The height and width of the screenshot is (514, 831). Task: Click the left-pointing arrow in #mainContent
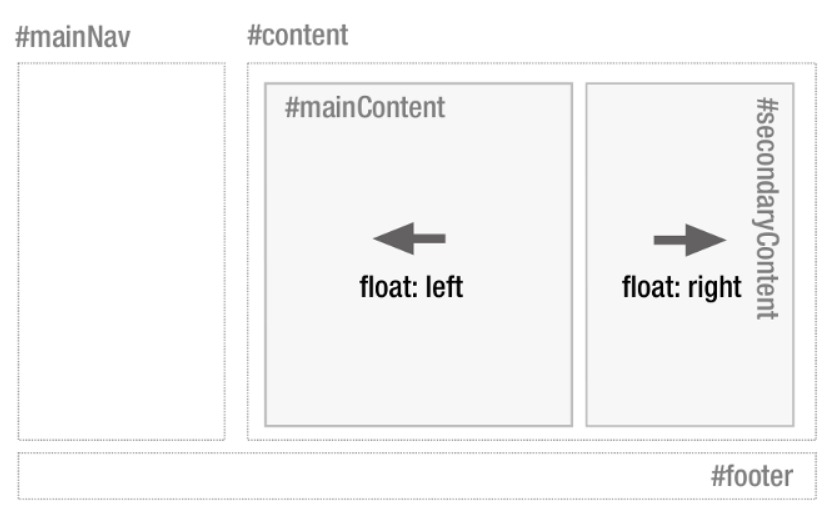point(409,240)
